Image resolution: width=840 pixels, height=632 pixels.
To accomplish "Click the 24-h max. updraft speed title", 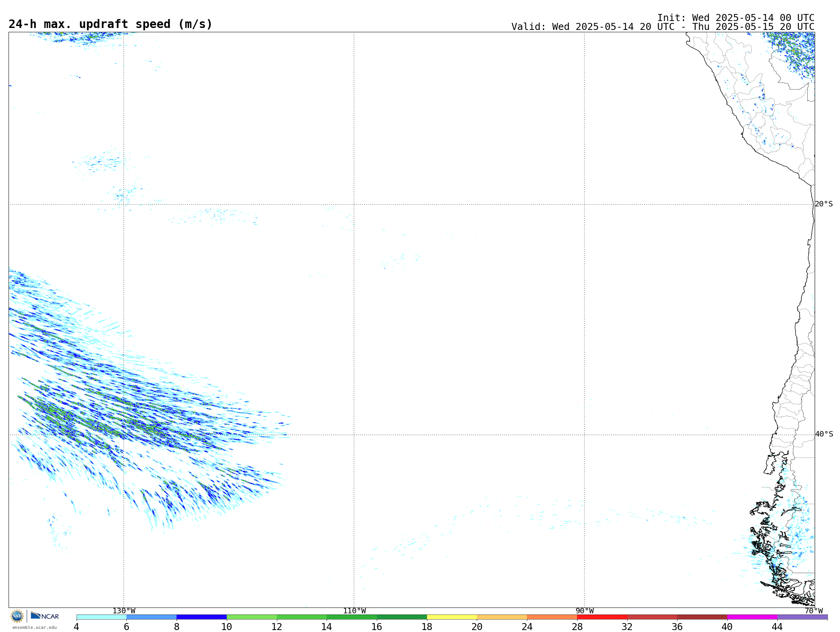I will tap(110, 24).
